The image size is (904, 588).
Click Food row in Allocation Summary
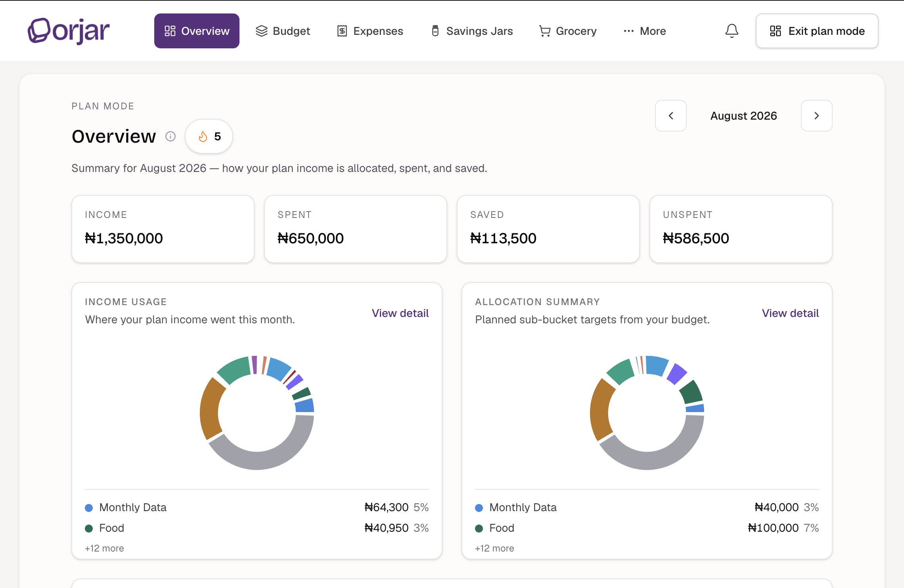[647, 528]
